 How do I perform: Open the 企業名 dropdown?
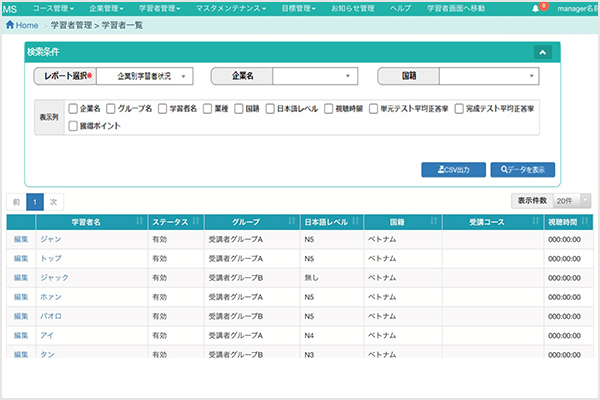click(x=315, y=75)
